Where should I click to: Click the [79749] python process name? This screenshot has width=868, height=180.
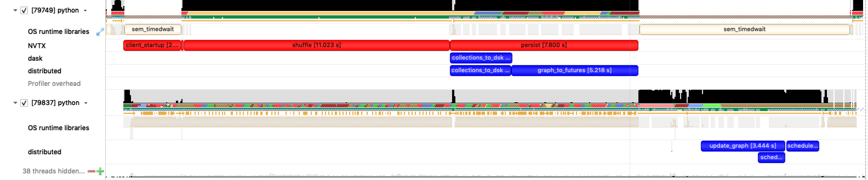coord(55,10)
